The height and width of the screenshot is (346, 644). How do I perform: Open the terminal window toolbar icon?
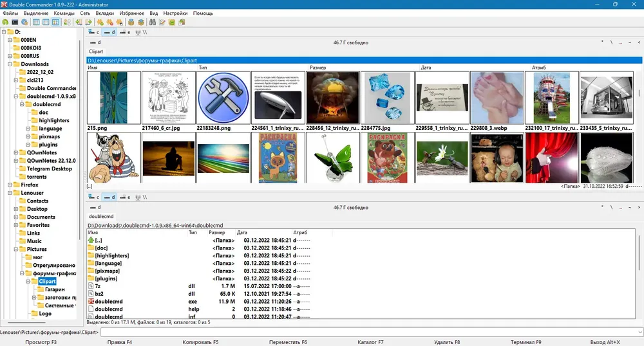click(15, 22)
